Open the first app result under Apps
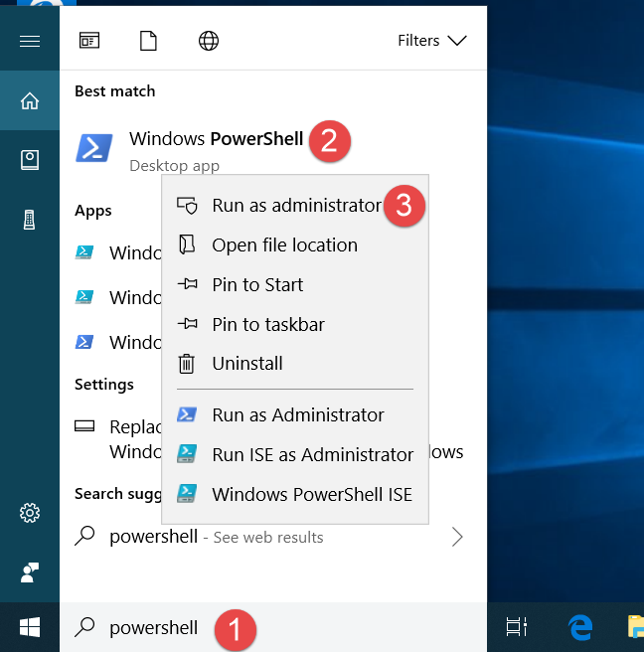Screen dimensions: 644x652 pos(118,252)
